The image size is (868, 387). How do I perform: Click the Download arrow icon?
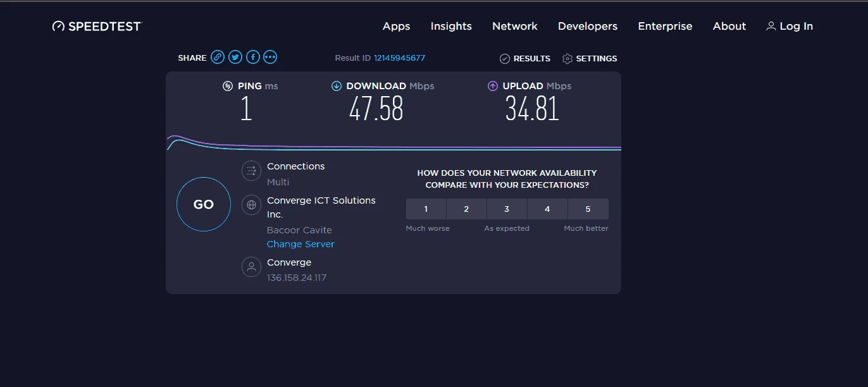click(337, 86)
